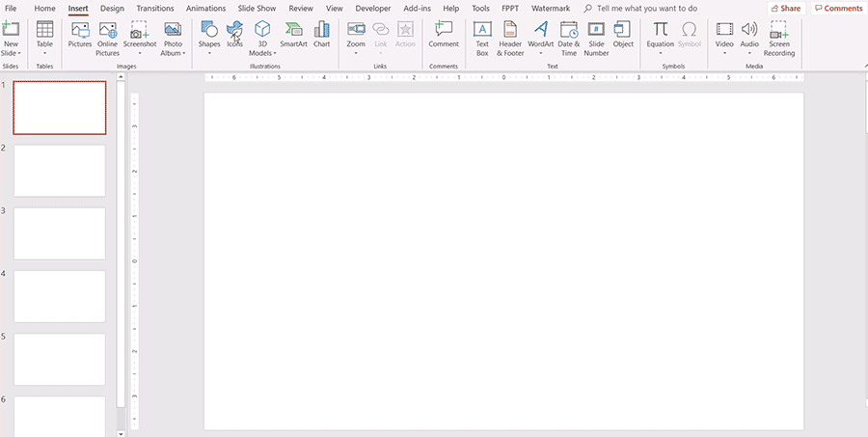
Task: Open the Animations tab
Action: pyautogui.click(x=205, y=8)
